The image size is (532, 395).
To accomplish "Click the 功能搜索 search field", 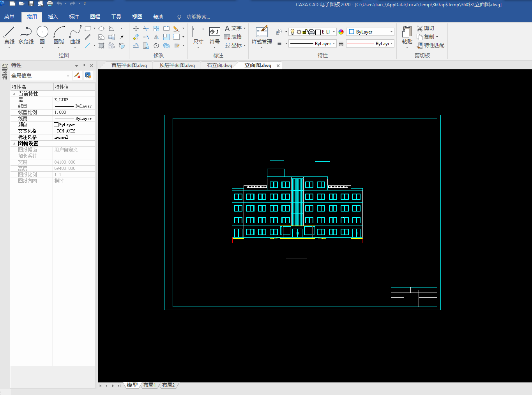I will click(x=198, y=17).
